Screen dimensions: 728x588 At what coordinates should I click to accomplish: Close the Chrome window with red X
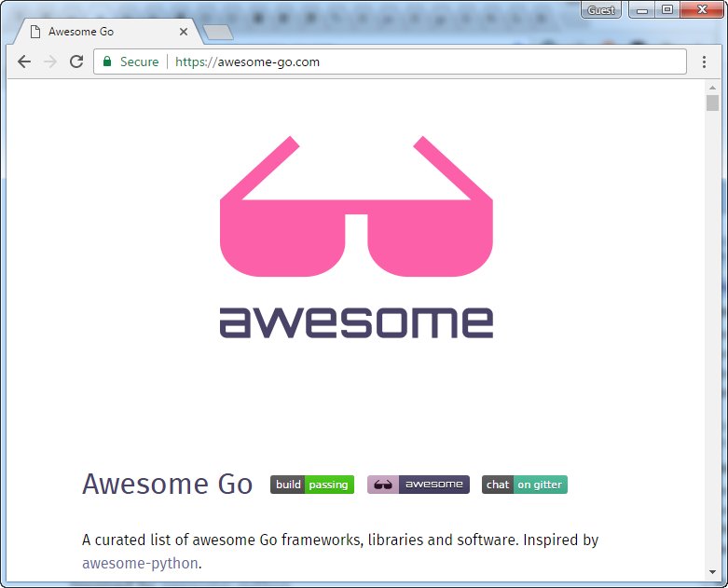click(702, 9)
